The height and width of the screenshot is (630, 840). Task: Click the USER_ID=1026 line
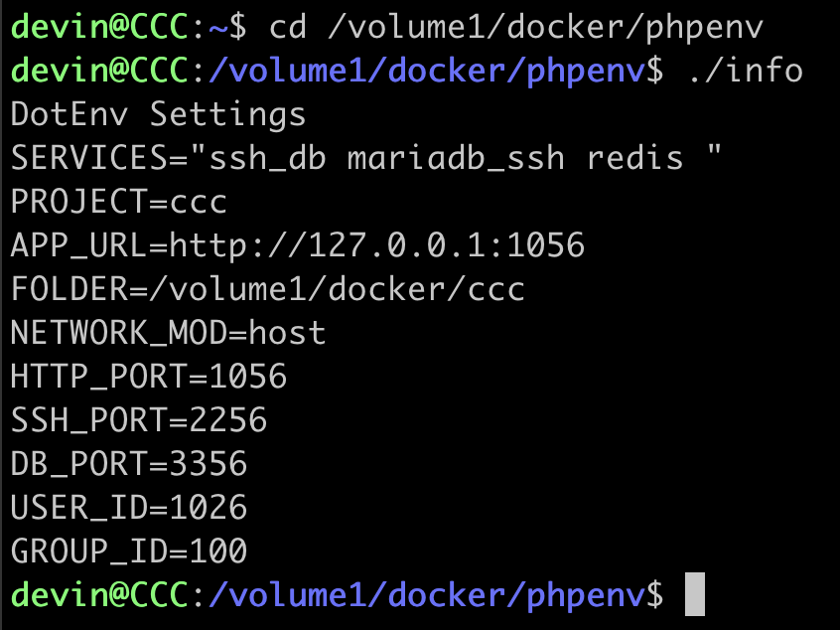pos(128,507)
